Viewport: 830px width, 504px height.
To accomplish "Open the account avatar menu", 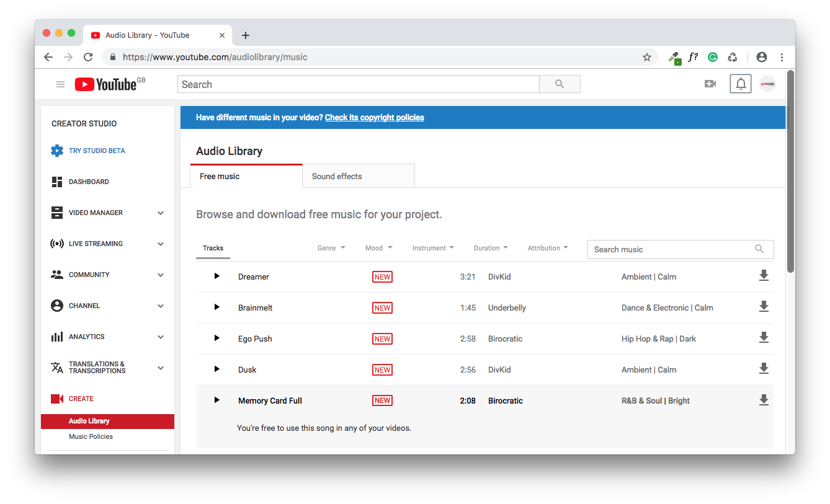I will pos(768,84).
